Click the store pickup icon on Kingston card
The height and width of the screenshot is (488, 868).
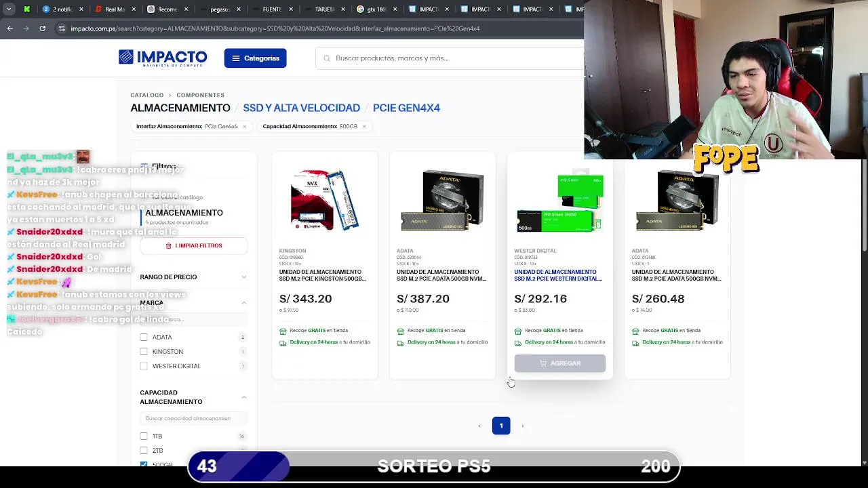pos(283,331)
